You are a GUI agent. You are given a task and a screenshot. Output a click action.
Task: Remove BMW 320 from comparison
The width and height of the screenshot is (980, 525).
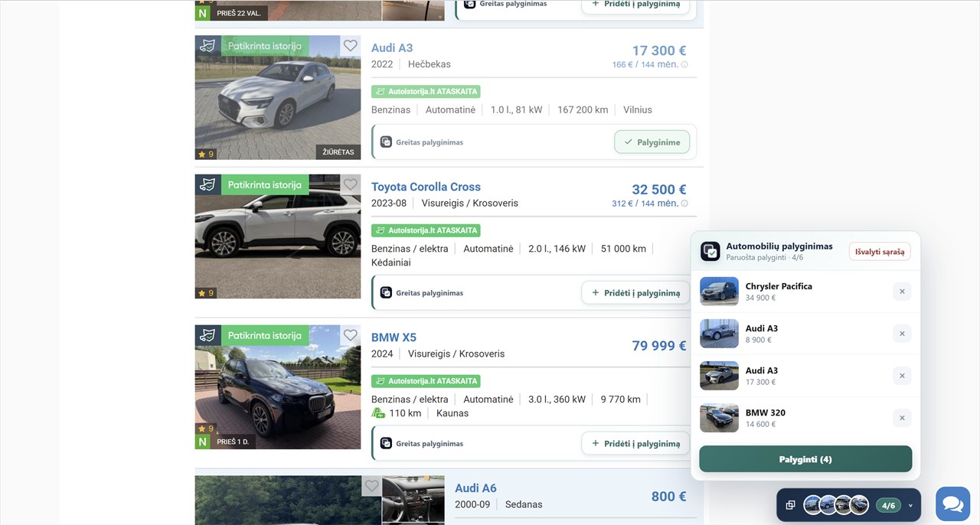click(x=902, y=418)
